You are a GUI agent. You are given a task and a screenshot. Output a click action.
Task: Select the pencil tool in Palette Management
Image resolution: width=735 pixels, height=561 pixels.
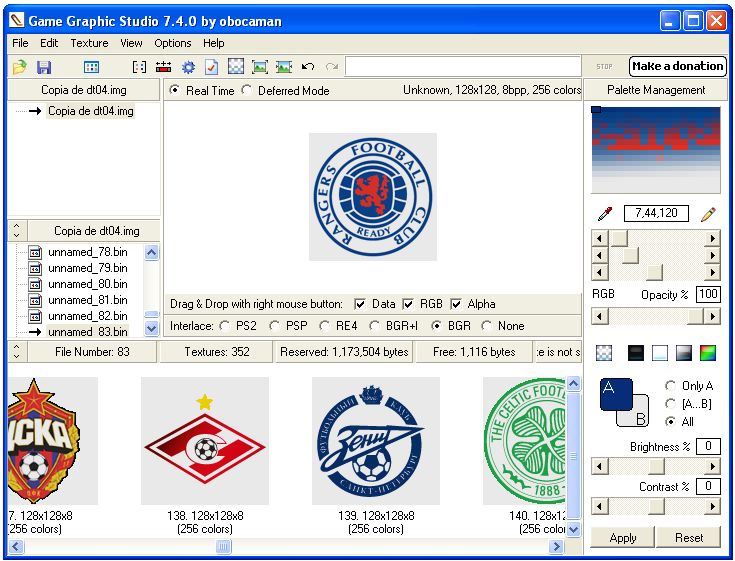708,214
